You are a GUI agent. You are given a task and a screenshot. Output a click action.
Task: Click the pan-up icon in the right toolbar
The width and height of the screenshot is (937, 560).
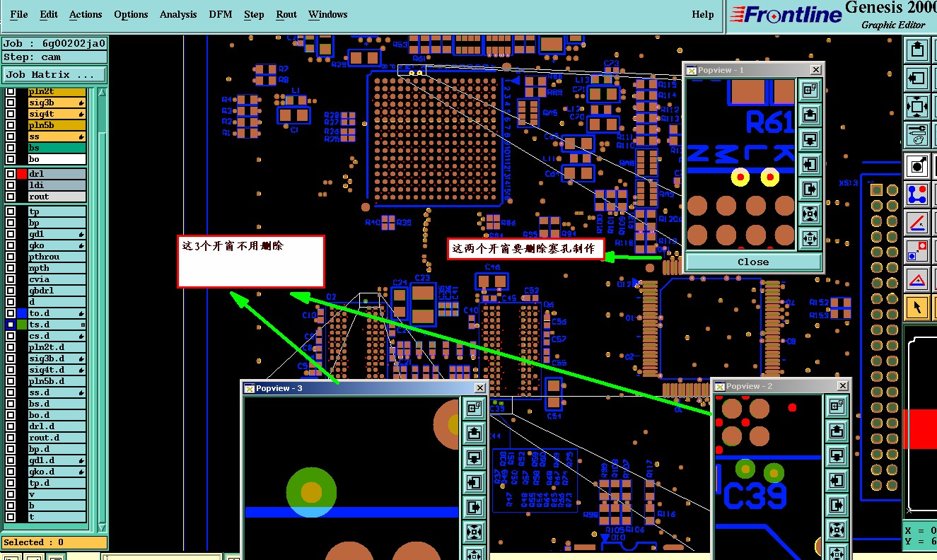click(x=917, y=49)
